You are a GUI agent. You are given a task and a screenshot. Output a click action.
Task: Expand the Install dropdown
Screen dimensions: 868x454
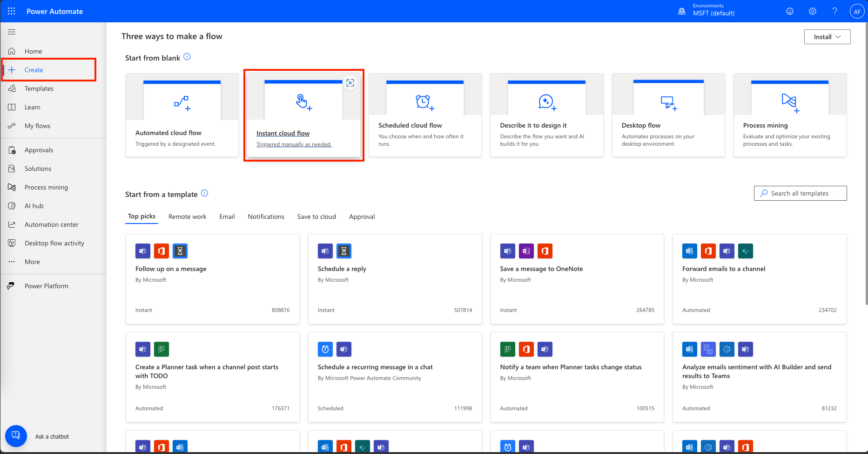click(827, 37)
